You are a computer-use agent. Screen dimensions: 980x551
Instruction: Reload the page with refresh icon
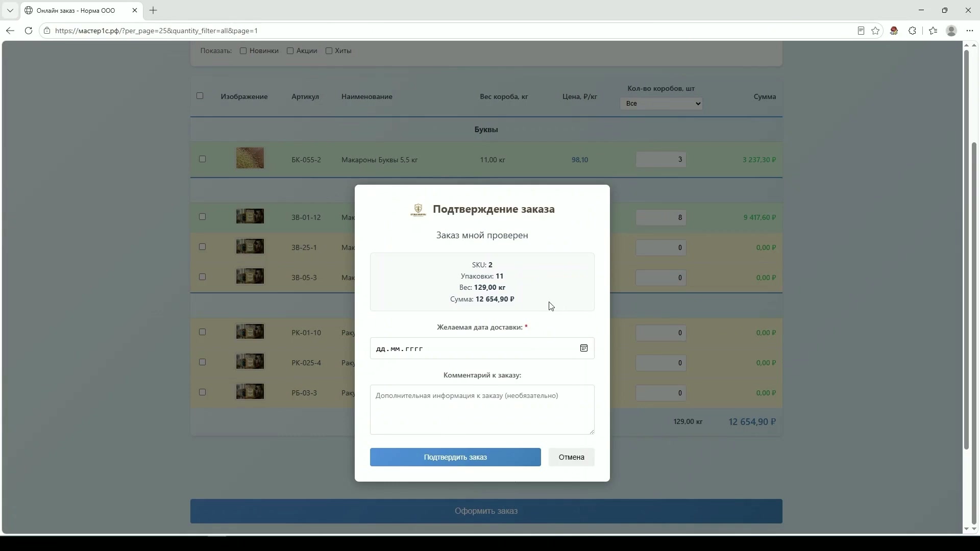coord(29,31)
